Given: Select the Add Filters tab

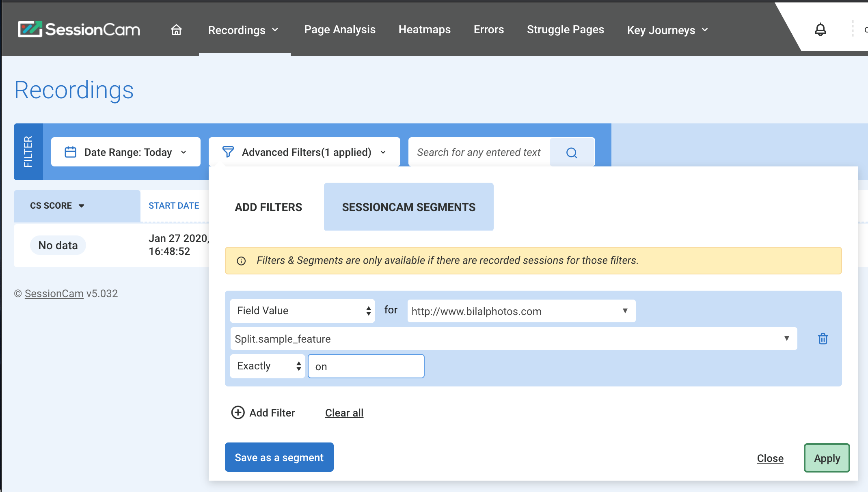Looking at the screenshot, I should pos(268,207).
